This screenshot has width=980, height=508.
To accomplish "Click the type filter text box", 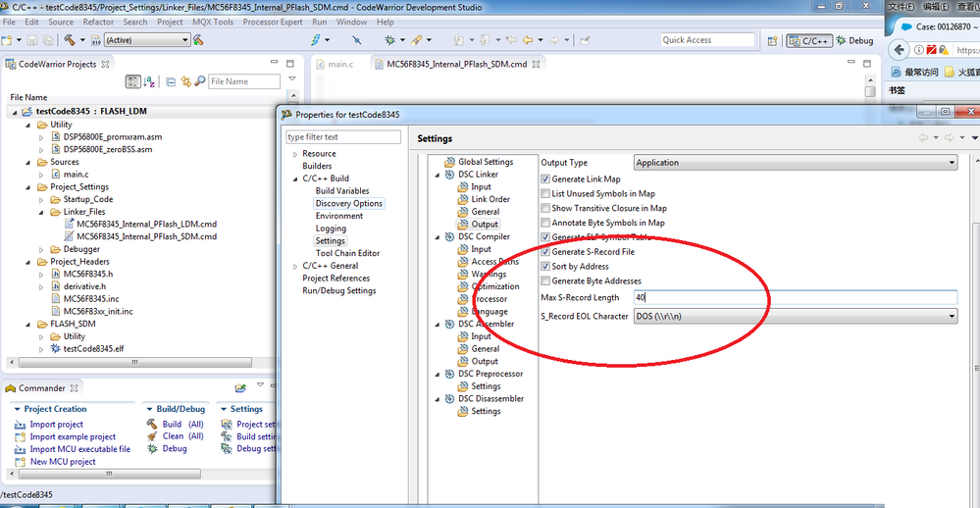I will [343, 137].
